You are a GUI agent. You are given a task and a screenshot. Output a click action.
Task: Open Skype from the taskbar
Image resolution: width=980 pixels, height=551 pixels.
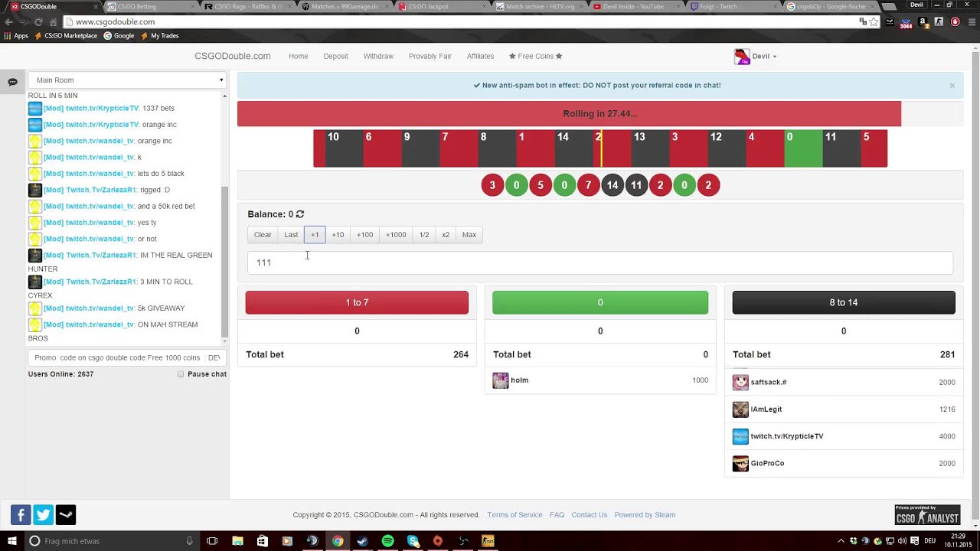[x=413, y=541]
